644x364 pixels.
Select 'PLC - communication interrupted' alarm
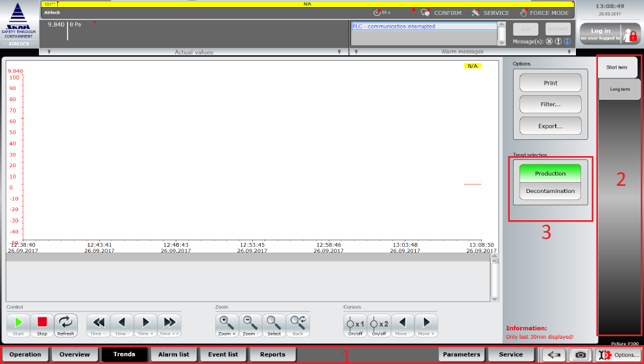coord(424,27)
